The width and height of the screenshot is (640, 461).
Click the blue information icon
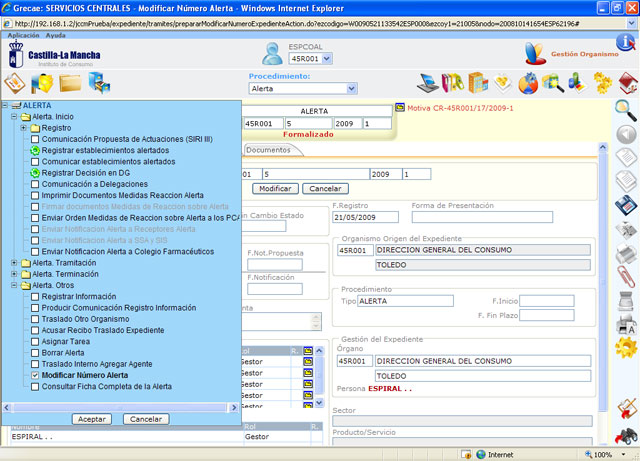626,42
